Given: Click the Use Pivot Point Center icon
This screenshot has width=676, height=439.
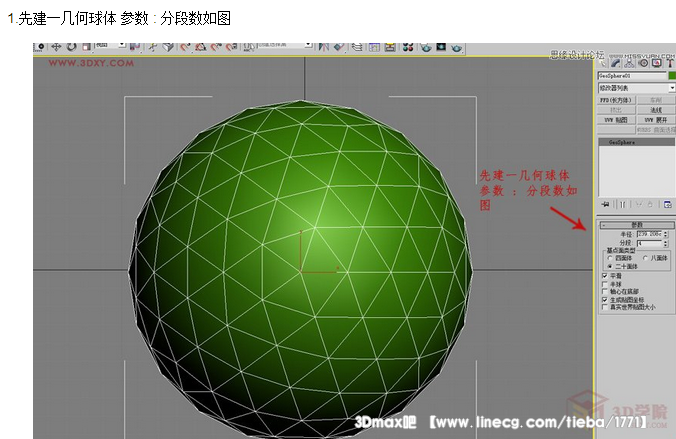Looking at the screenshot, I should [135, 47].
